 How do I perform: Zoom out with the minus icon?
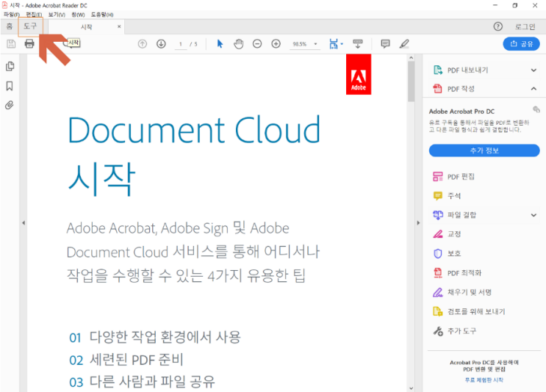[x=257, y=44]
